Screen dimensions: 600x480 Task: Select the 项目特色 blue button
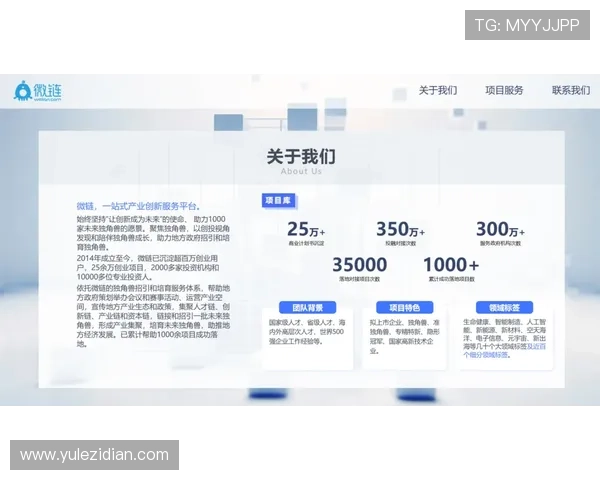pyautogui.click(x=405, y=307)
